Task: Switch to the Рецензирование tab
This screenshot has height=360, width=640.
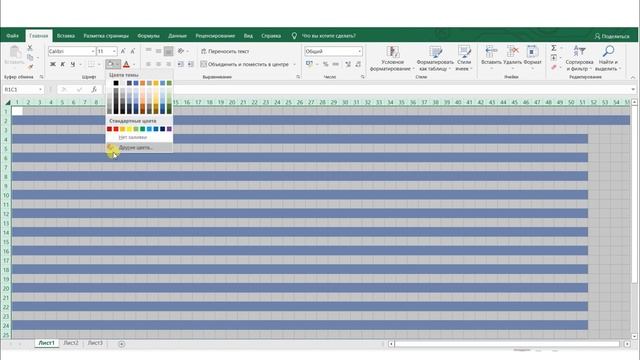Action: click(x=215, y=36)
